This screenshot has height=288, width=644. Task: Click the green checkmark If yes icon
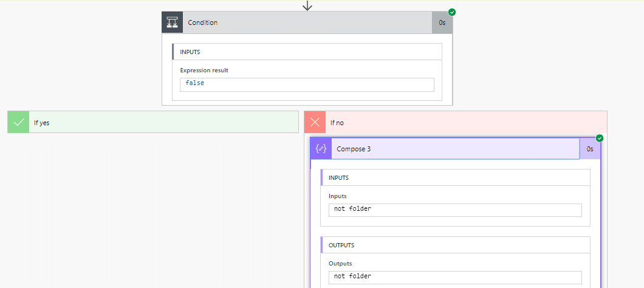[x=18, y=122]
